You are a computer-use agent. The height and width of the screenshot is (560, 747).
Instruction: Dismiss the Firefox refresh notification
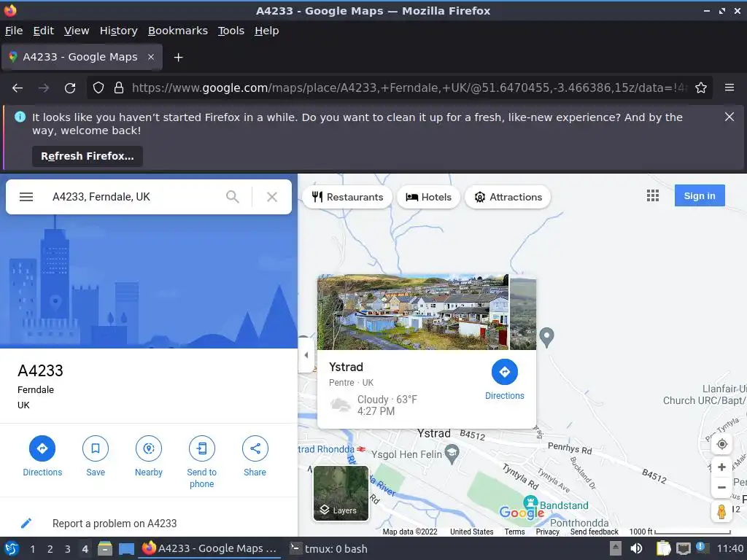[x=729, y=117]
